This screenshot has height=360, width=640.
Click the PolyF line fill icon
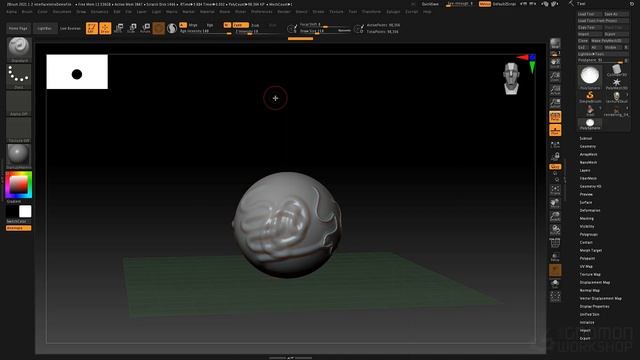click(555, 243)
